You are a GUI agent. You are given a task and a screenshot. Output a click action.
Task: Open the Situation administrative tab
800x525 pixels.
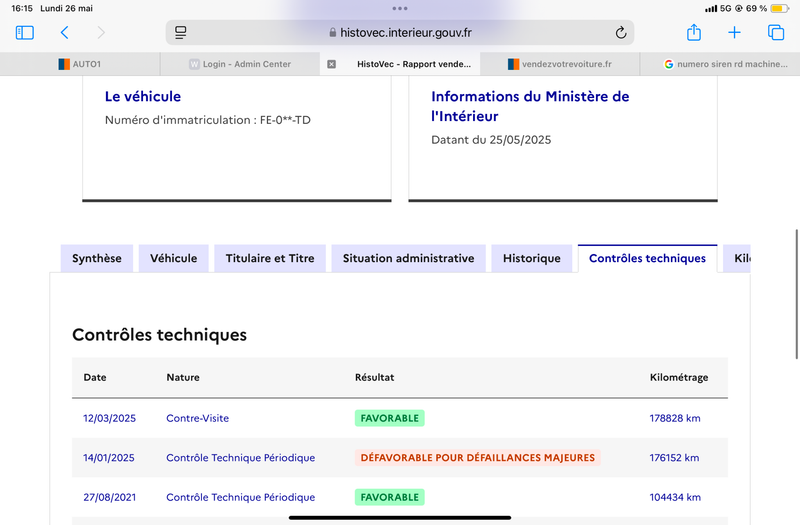pos(409,258)
